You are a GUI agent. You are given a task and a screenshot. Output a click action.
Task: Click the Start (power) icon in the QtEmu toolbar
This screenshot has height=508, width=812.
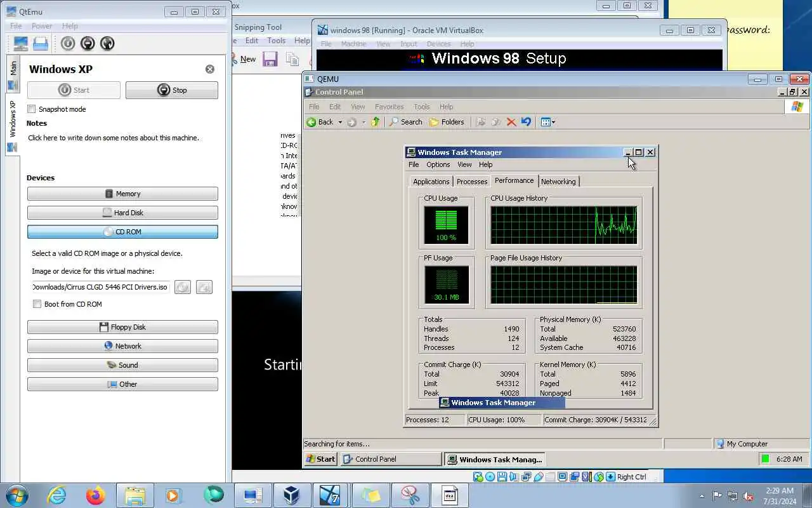click(68, 43)
